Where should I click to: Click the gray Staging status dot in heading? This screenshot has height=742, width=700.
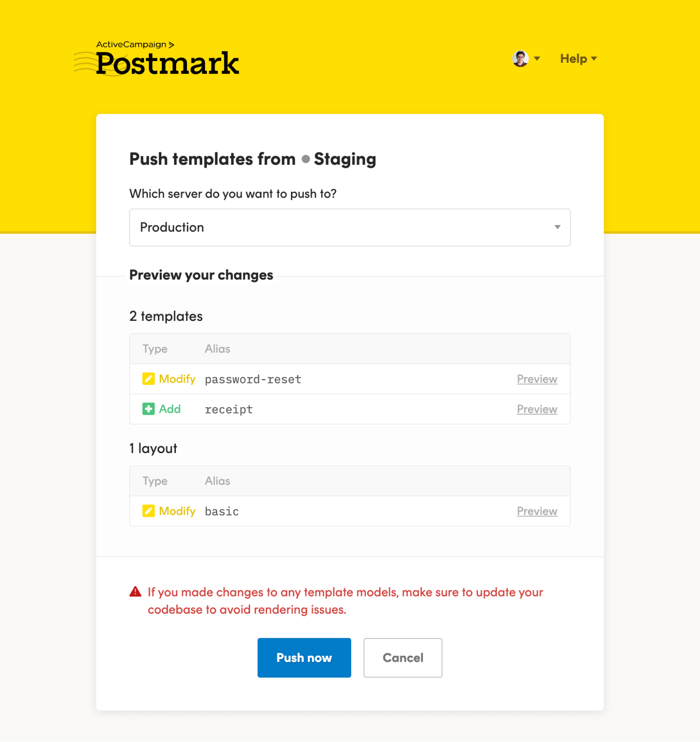point(305,159)
